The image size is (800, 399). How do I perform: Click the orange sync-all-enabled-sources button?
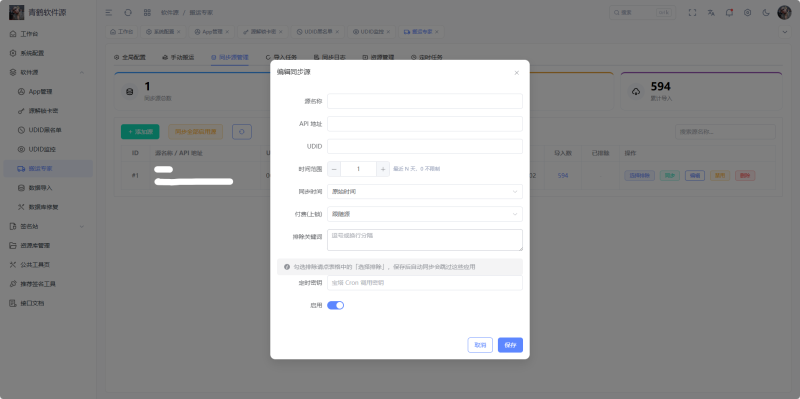point(195,132)
